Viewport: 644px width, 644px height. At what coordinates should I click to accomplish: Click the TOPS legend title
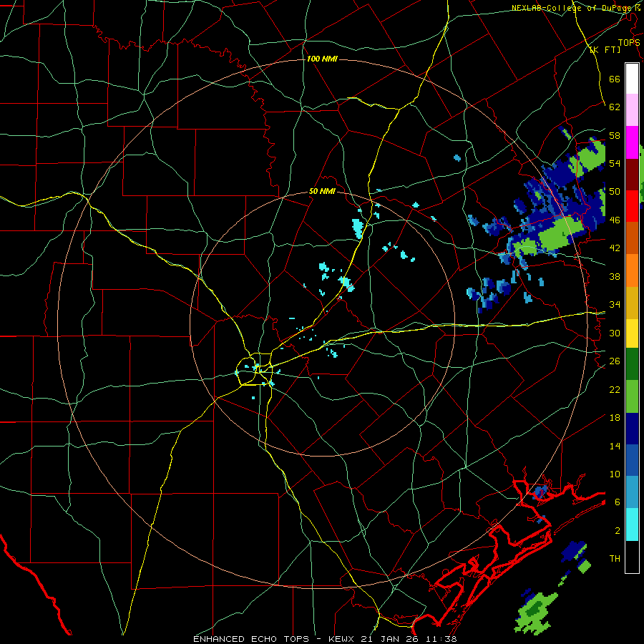(x=629, y=43)
